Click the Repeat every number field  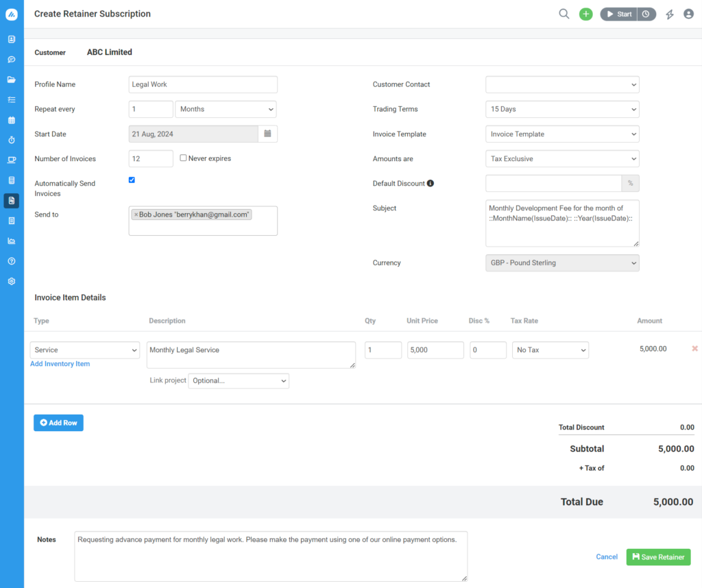pos(151,109)
